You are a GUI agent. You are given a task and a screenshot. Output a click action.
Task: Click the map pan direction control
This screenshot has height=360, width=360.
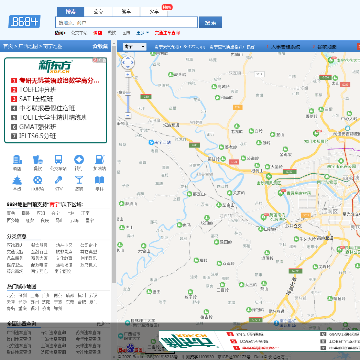point(128,62)
